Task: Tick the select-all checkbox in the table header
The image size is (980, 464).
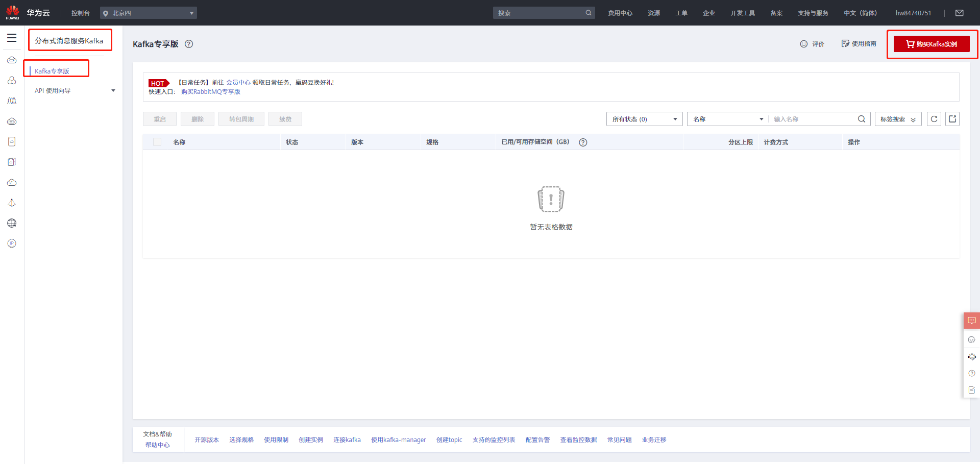Action: [x=157, y=142]
